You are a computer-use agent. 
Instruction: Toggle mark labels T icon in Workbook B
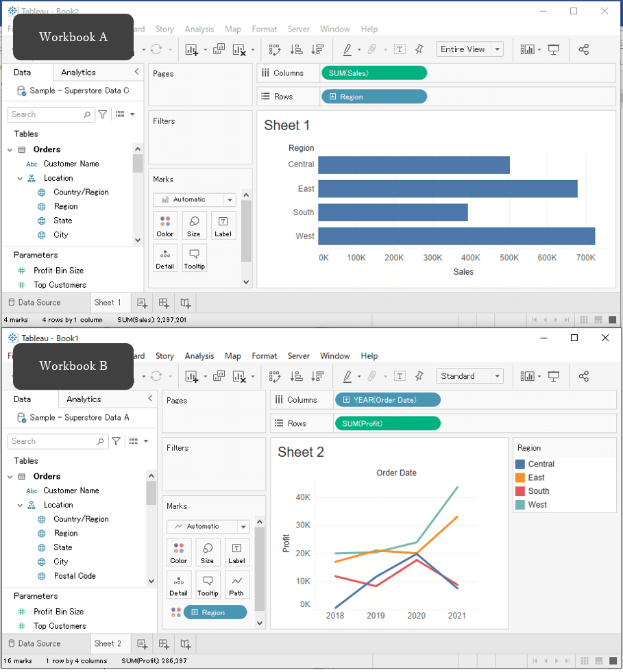coord(400,376)
